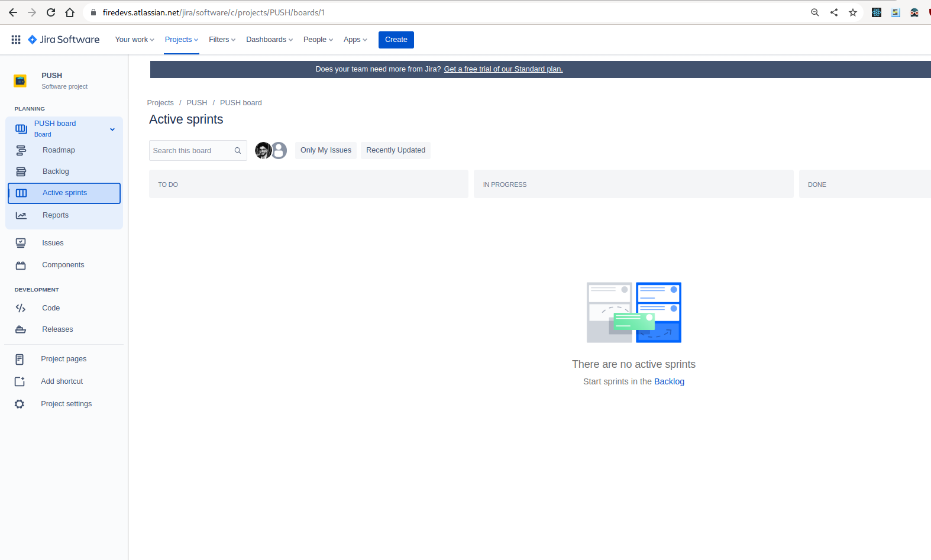Click PUSH in the breadcrumb
Viewport: 931px width, 560px height.
tap(197, 103)
